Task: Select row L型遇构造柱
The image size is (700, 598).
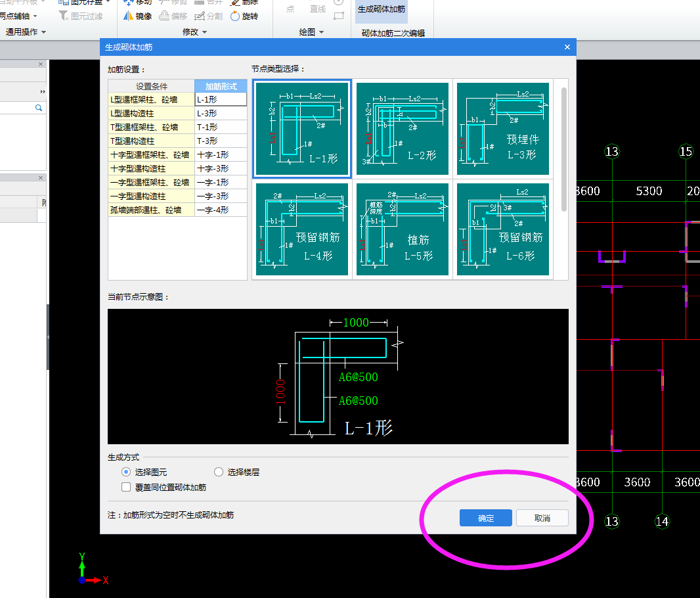Action: click(x=151, y=114)
